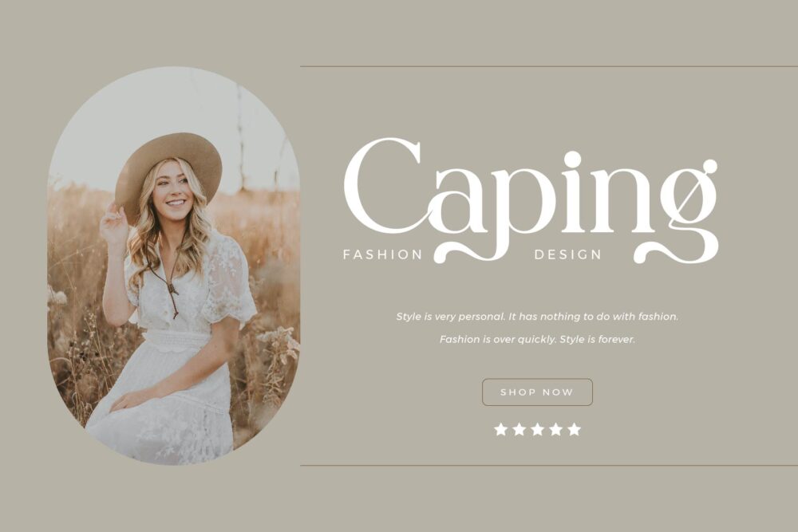
Task: Click the DESIGN label under the logo
Action: click(568, 254)
